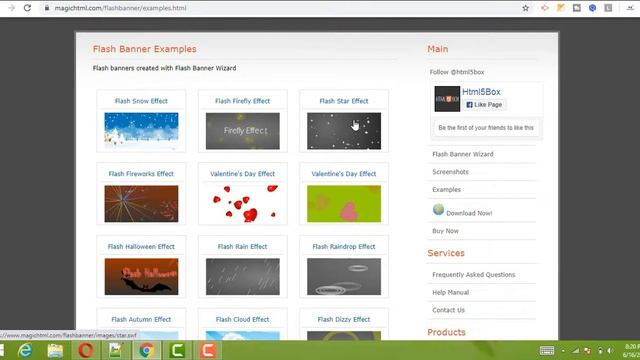Image resolution: width=640 pixels, height=360 pixels.
Task: Open Examples in the sidebar
Action: [447, 190]
